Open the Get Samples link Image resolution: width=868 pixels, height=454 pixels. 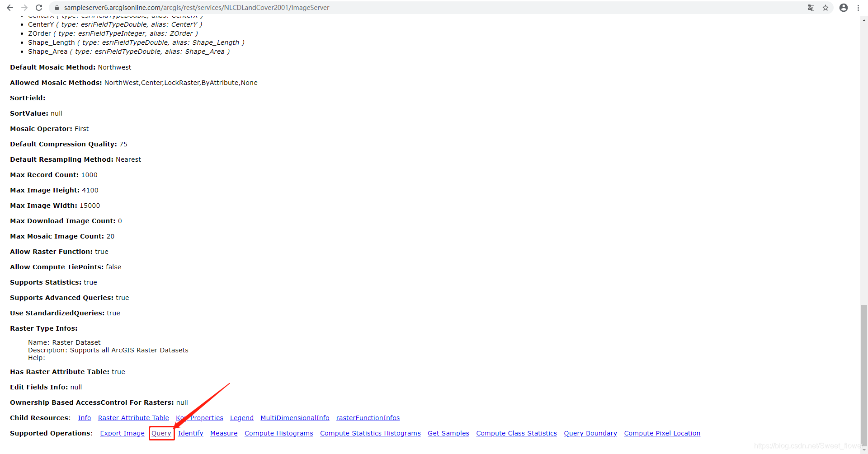coord(448,433)
